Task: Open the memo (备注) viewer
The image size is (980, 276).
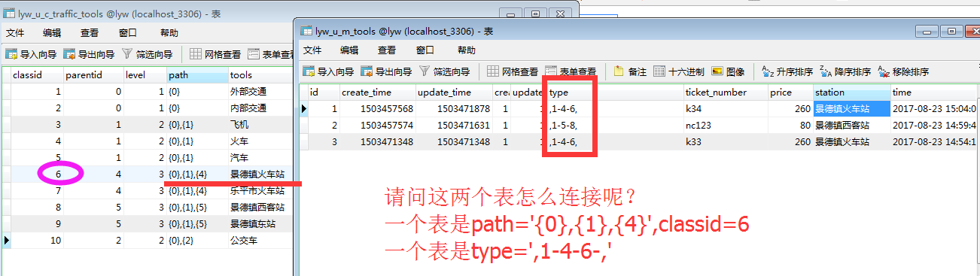Action: [630, 72]
